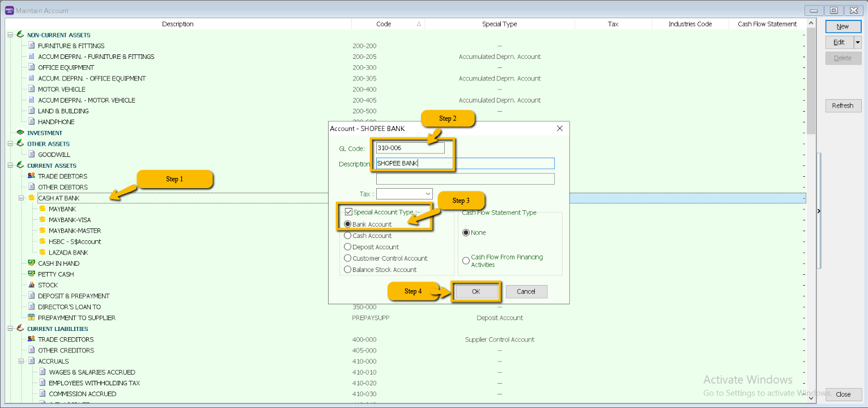Uncheck the Special Account Type checkbox

[348, 212]
